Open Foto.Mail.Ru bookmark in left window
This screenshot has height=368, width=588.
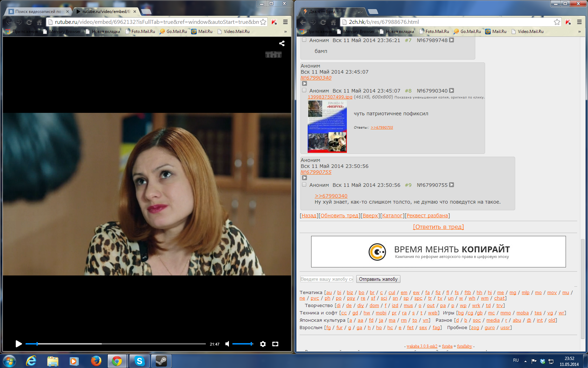point(140,32)
